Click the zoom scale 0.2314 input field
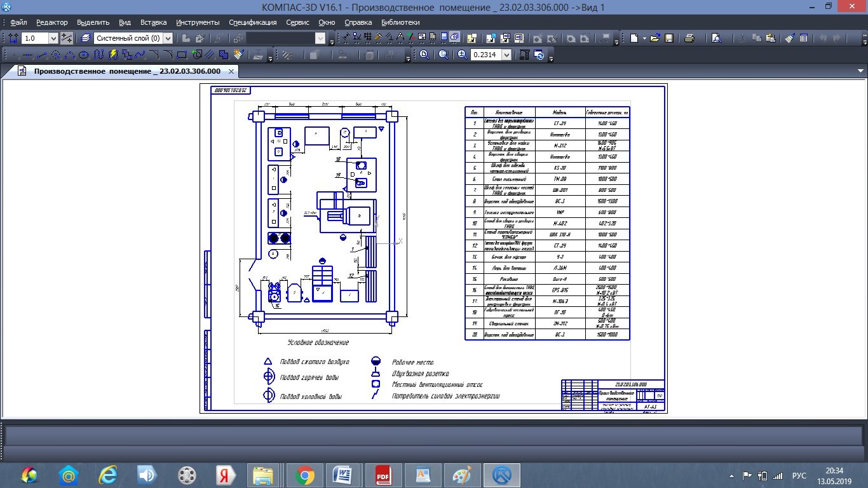The image size is (868, 488). (485, 55)
